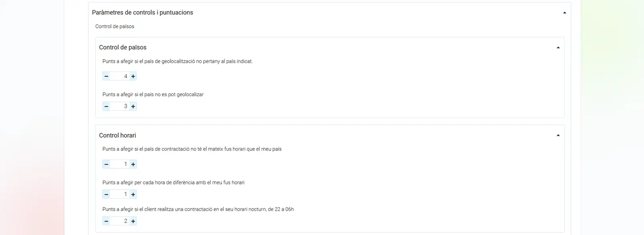Click the nighttime contracting points value field
The image size is (644, 235).
click(x=120, y=221)
